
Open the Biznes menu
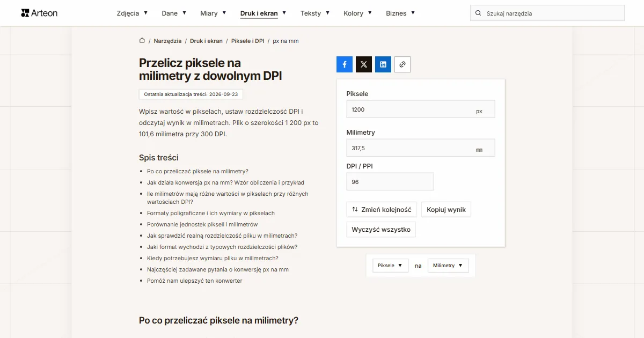click(400, 13)
